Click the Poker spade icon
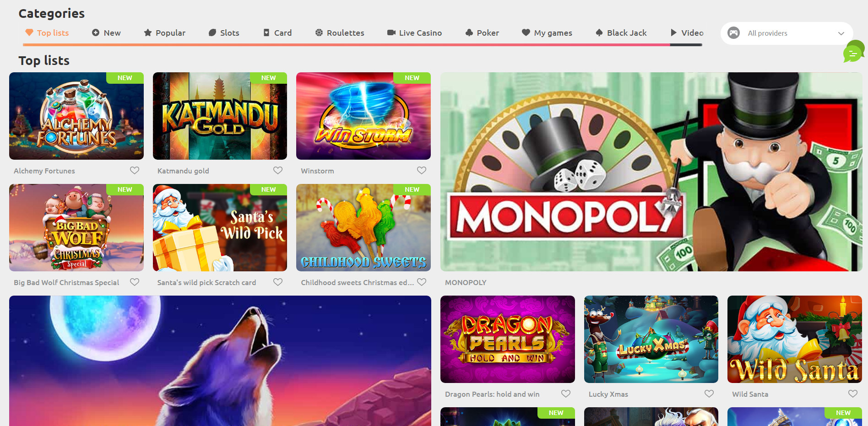Image resolution: width=868 pixels, height=426 pixels. (x=469, y=32)
